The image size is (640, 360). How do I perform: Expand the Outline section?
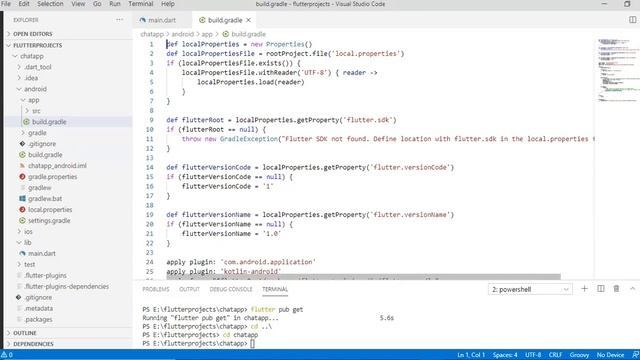click(x=24, y=333)
